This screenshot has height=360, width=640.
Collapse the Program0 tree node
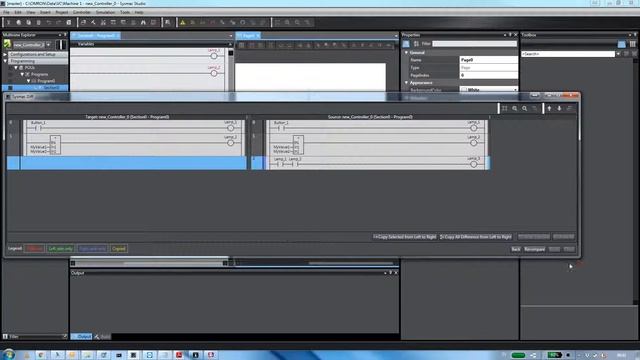(29, 81)
